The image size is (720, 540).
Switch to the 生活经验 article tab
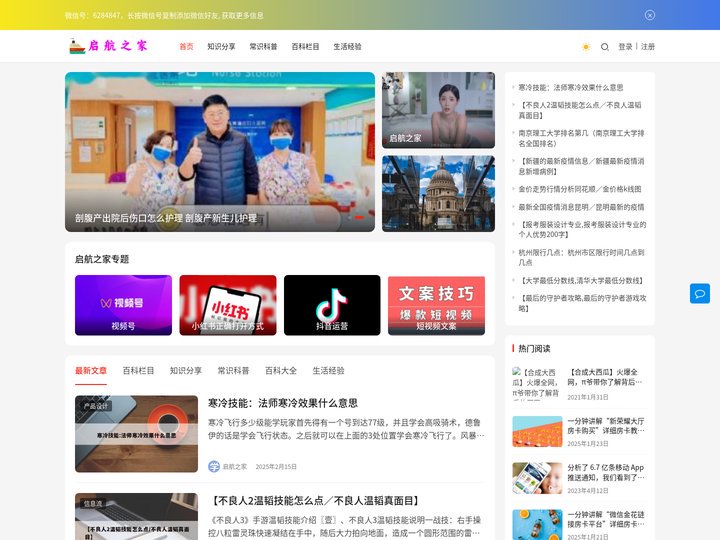pos(328,371)
